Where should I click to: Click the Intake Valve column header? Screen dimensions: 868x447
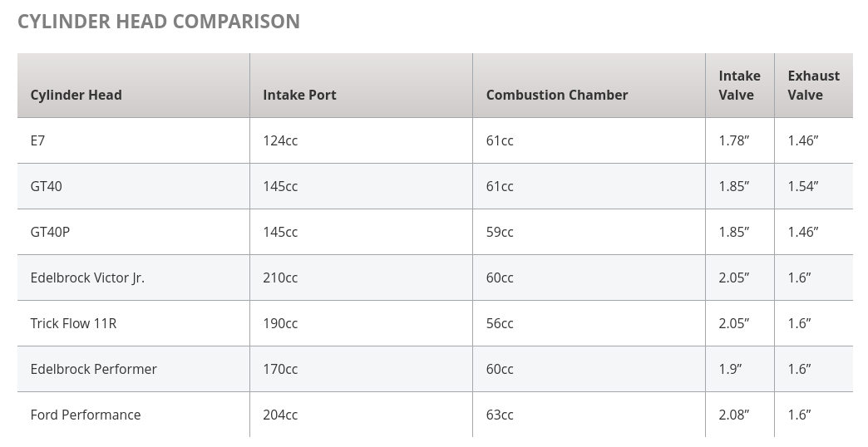739,86
